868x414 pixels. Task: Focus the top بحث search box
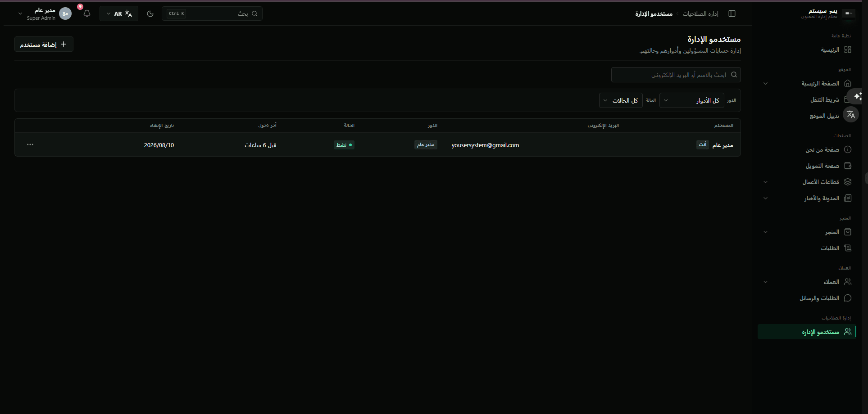click(212, 13)
